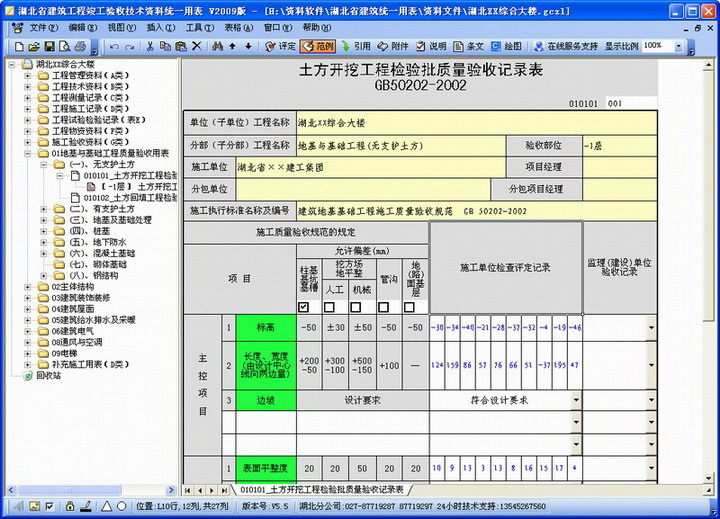720x519 pixels.
Task: Click the printer icon
Action: 80,46
